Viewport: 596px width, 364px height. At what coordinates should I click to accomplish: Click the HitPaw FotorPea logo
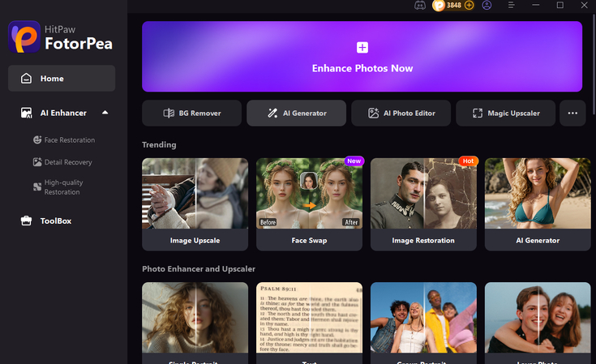[61, 36]
